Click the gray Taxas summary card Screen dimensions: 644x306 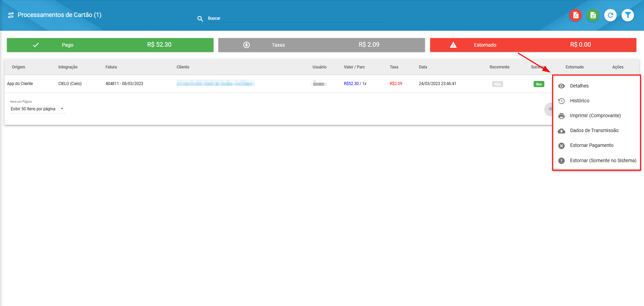coord(321,45)
